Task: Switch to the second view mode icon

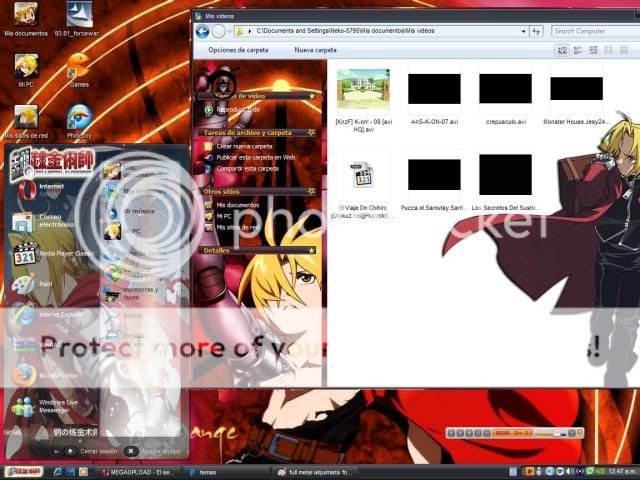Action: point(578,50)
